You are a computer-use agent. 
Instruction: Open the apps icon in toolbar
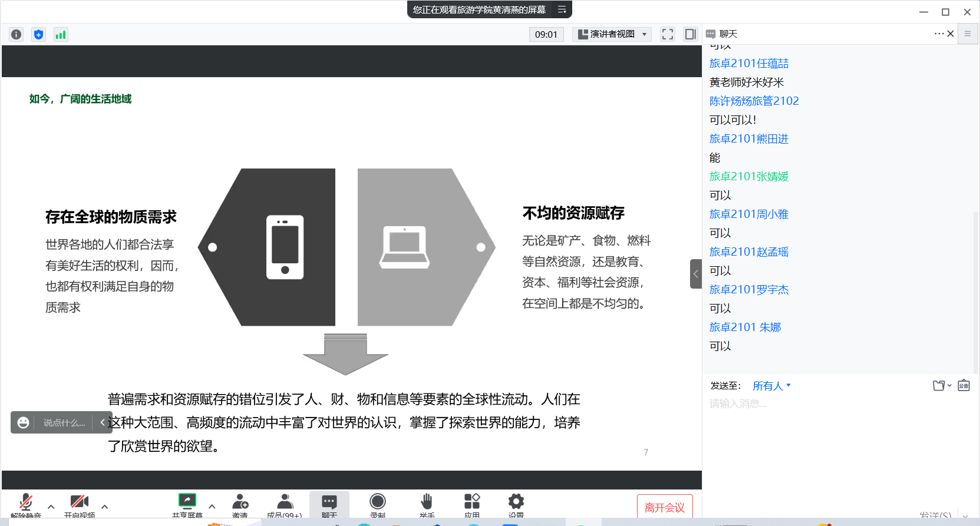pos(471,502)
